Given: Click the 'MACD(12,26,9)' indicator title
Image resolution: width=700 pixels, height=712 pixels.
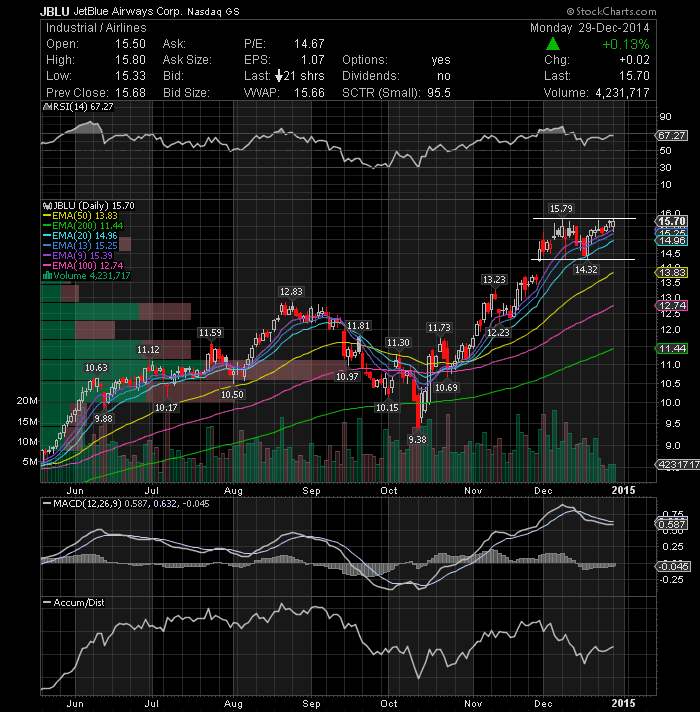Looking at the screenshot, I should pyautogui.click(x=87, y=504).
